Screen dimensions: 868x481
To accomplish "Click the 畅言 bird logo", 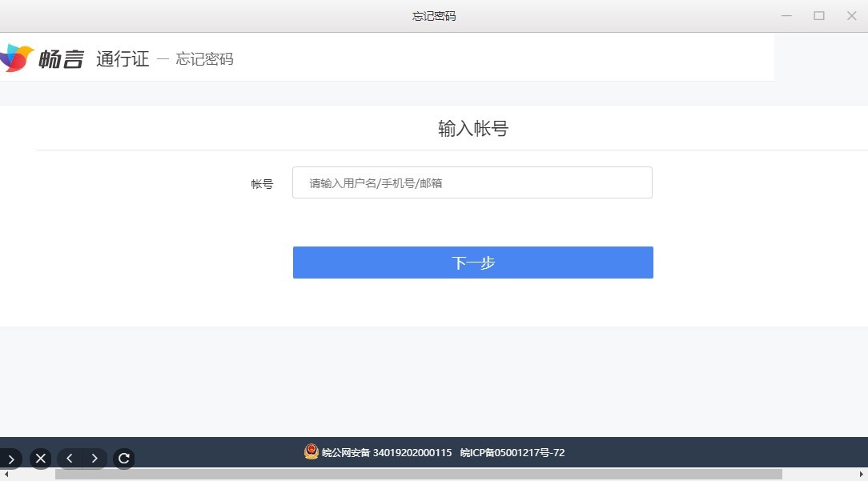I will (17, 58).
